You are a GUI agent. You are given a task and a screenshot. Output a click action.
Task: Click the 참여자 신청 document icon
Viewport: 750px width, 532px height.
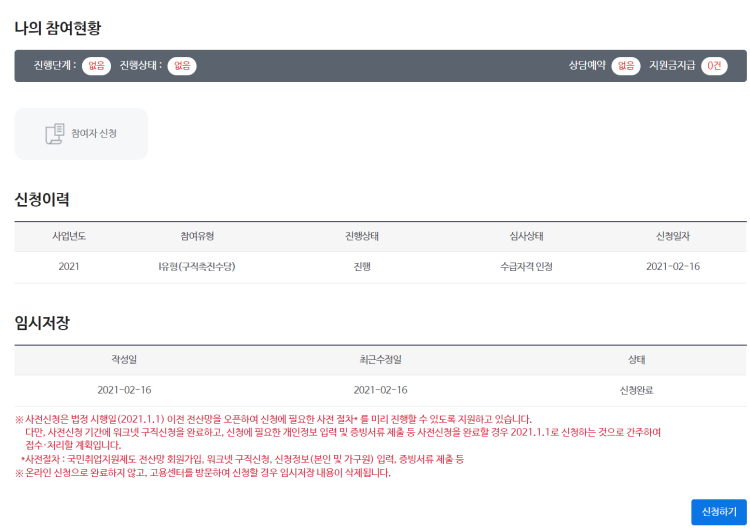(x=55, y=134)
